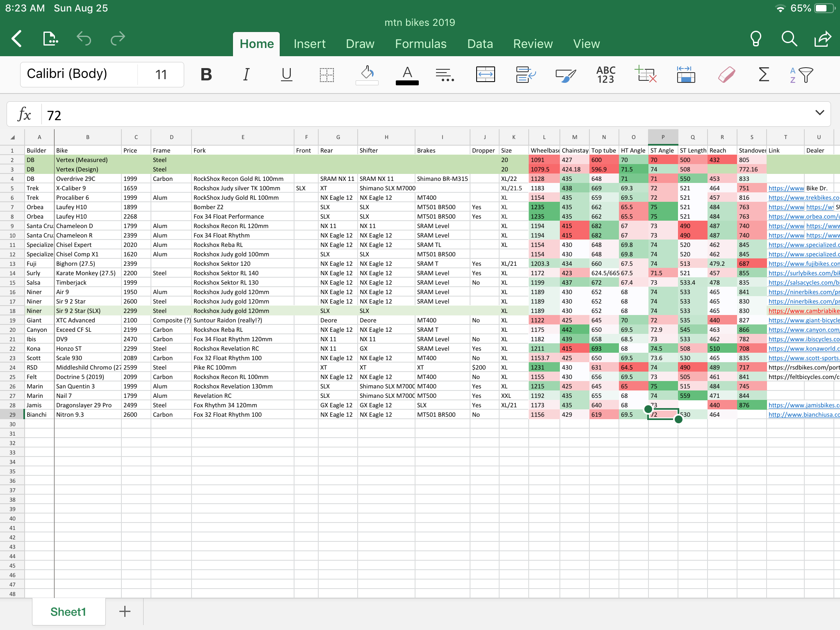Select the Sheet1 sheet tab
This screenshot has height=630, width=840.
coord(68,612)
